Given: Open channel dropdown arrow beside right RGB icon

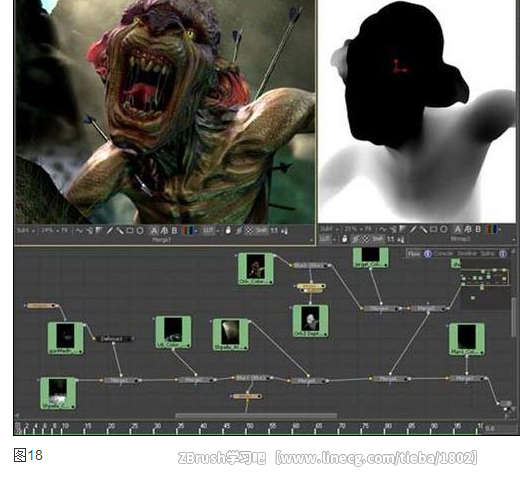Looking at the screenshot, I should click(499, 229).
